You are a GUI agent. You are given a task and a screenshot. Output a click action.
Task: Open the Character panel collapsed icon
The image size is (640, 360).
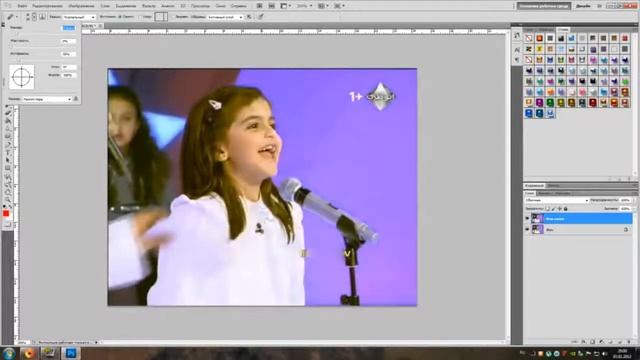[x=517, y=50]
